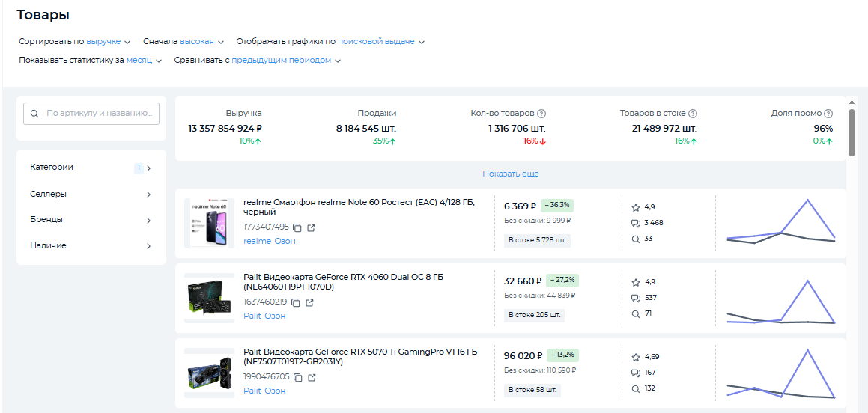Open RTX 4060 product external link icon

pos(310,302)
